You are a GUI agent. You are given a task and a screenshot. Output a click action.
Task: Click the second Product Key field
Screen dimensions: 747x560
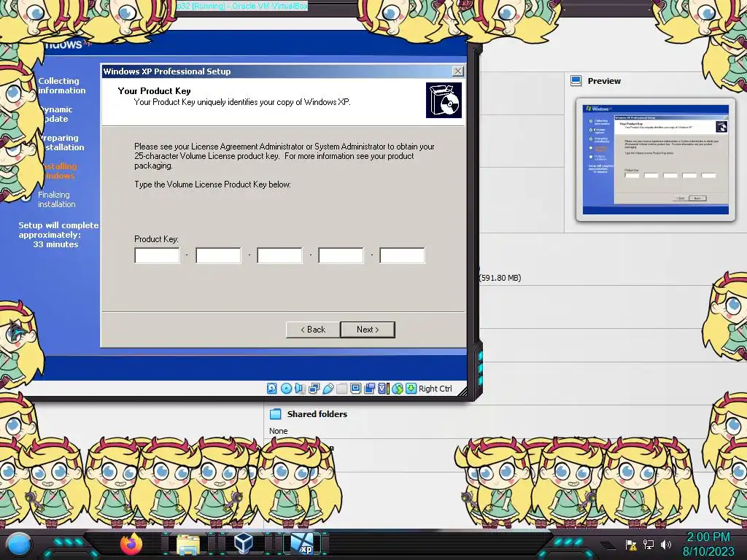218,255
